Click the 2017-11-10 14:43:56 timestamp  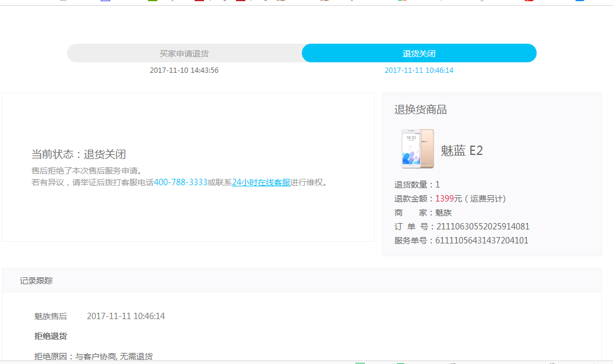(184, 70)
